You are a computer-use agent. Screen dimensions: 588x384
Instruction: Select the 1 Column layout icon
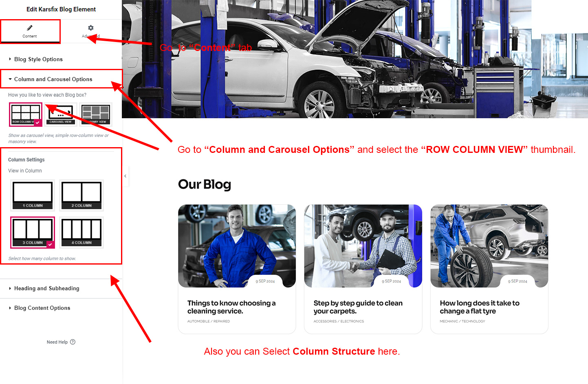pos(33,195)
